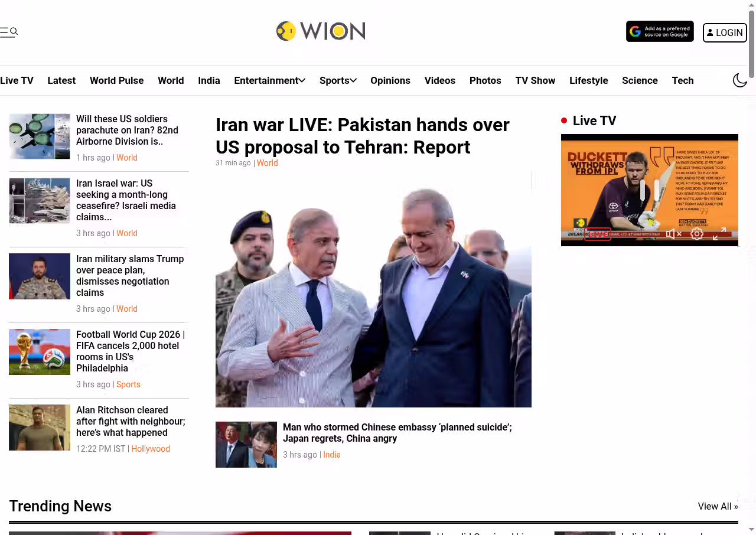
Task: Go to the Opinions tab
Action: pyautogui.click(x=390, y=80)
